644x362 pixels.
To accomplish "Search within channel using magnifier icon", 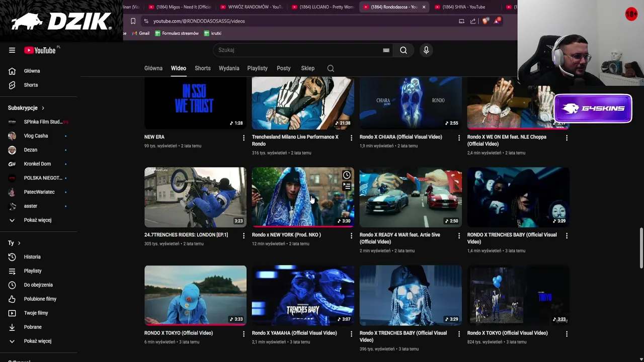I will coord(331,68).
